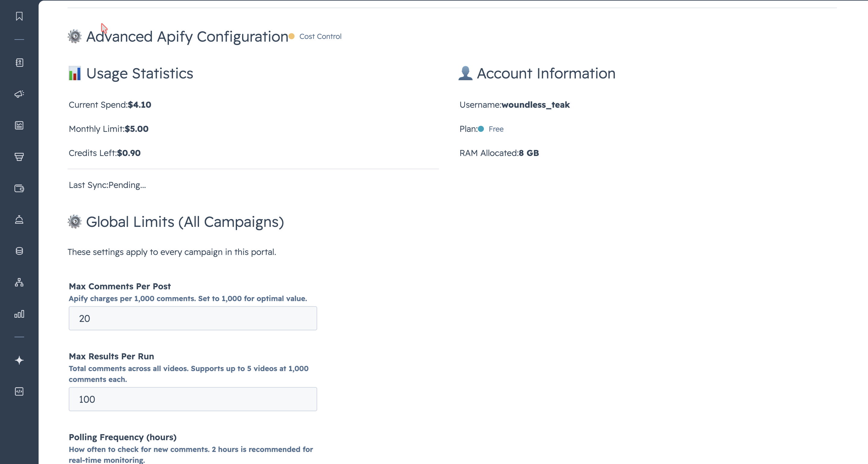The width and height of the screenshot is (868, 464).
Task: Open the Development code sidebar icon
Action: pyautogui.click(x=19, y=392)
